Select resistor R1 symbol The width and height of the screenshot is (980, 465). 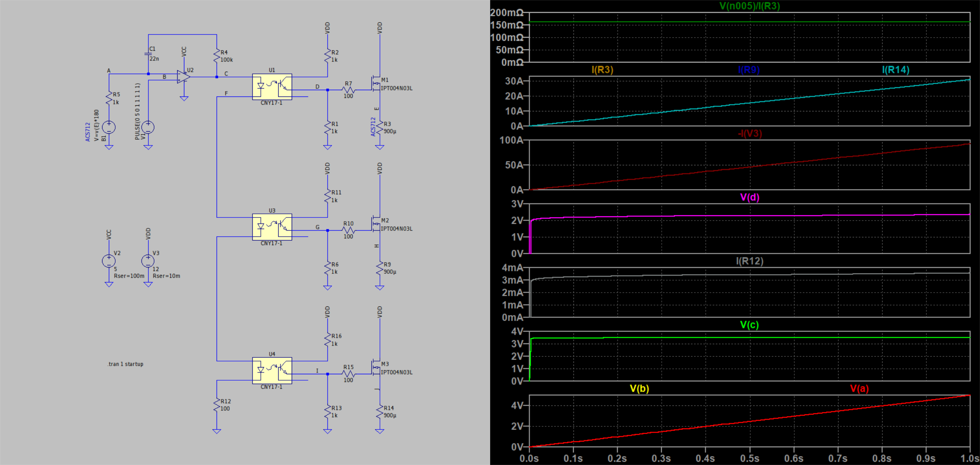[x=327, y=128]
